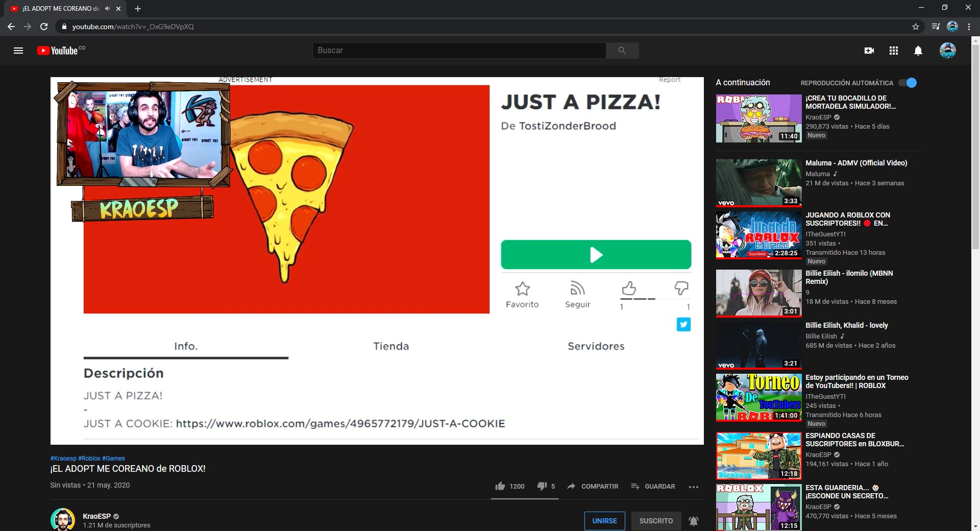Dislike the video with thumbs down
This screenshot has height=531, width=980.
click(542, 486)
